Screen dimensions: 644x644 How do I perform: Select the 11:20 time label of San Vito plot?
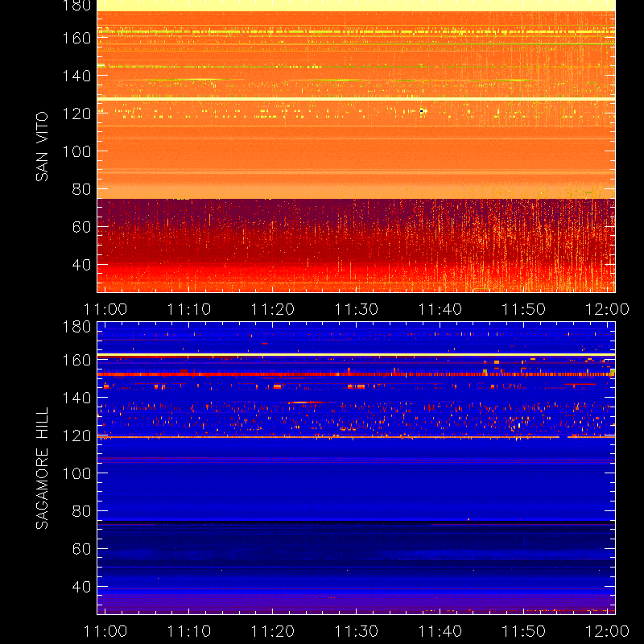273,309
